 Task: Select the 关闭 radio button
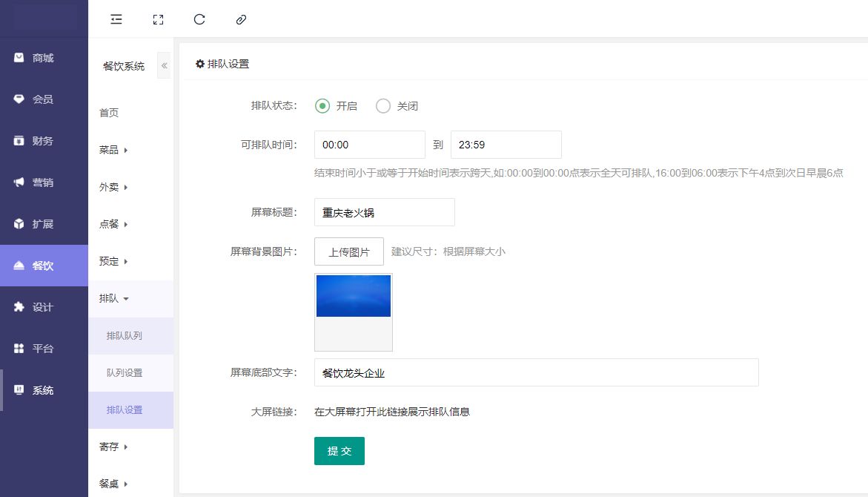(x=383, y=106)
